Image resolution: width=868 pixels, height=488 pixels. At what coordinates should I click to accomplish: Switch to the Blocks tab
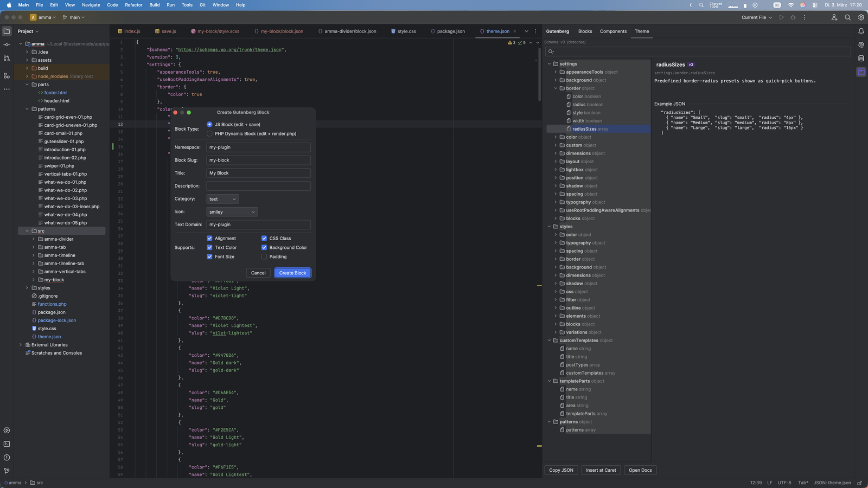point(585,31)
